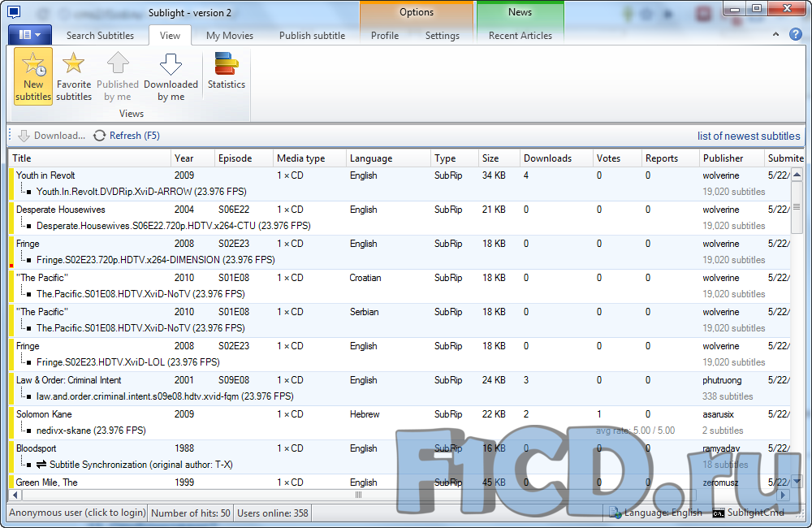Open the help question mark icon

[796, 34]
